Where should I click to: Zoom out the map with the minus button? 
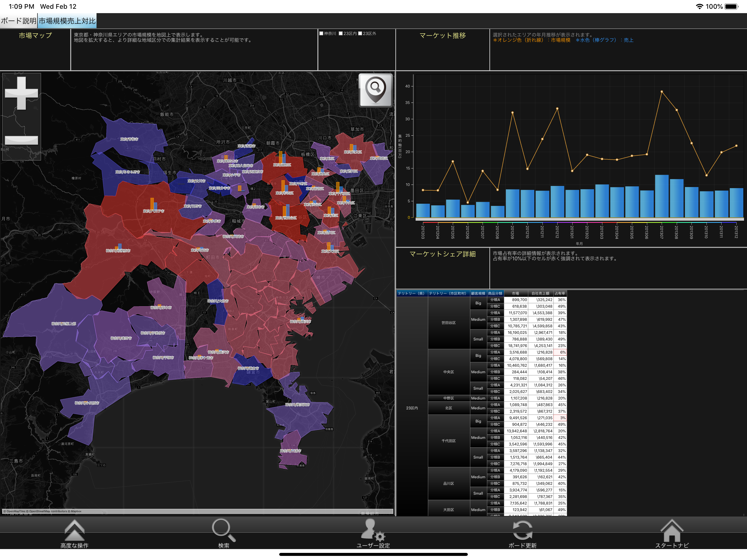click(x=21, y=140)
